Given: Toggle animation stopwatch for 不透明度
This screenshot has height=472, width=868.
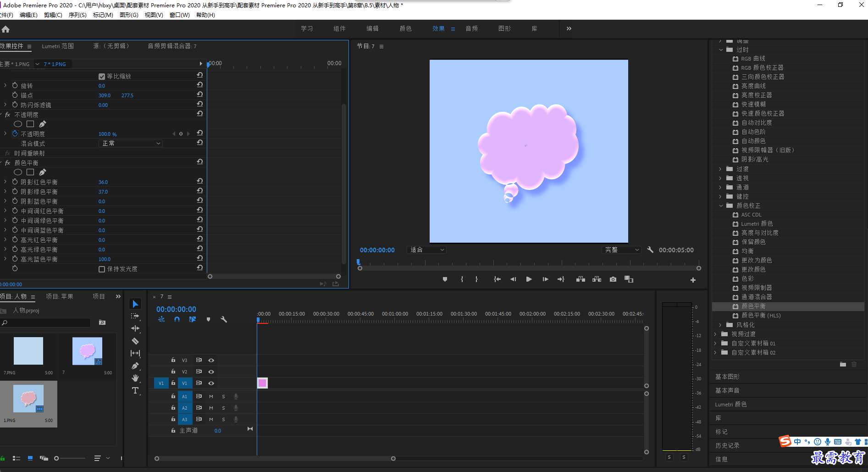Looking at the screenshot, I should 15,133.
